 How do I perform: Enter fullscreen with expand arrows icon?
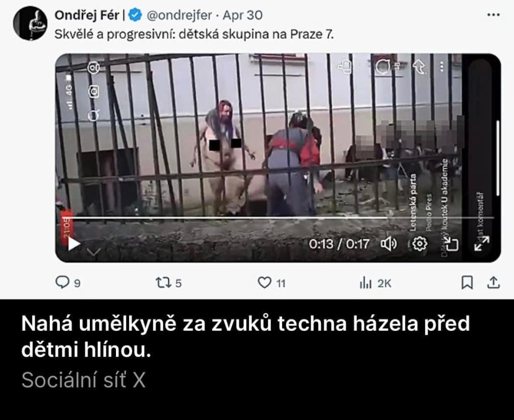(x=481, y=244)
